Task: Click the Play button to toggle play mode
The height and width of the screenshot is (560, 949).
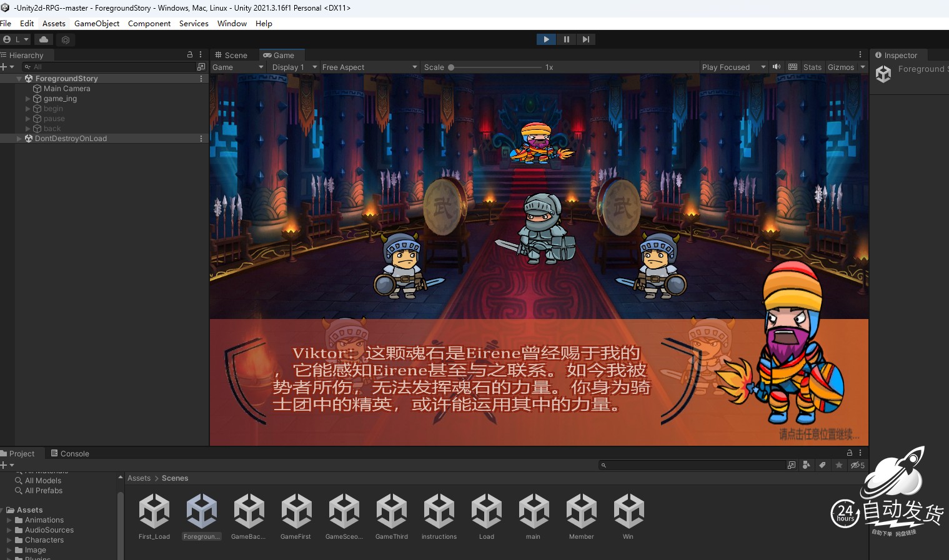Action: coord(546,39)
